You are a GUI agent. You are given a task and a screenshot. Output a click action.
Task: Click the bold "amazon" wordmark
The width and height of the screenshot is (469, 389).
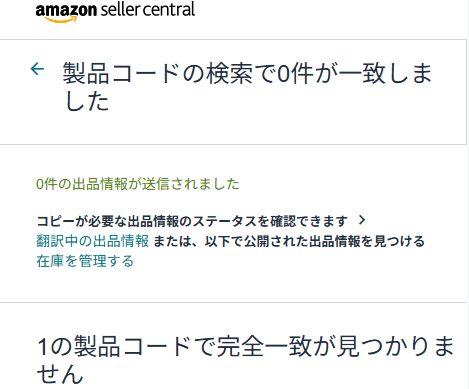coord(66,11)
